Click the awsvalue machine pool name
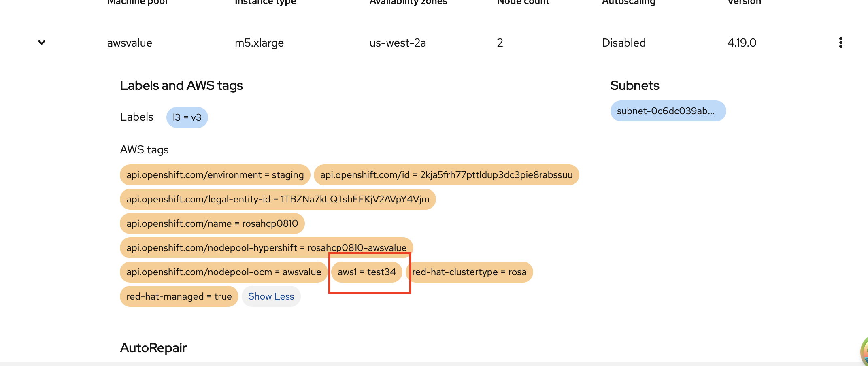This screenshot has height=366, width=868. tap(130, 43)
